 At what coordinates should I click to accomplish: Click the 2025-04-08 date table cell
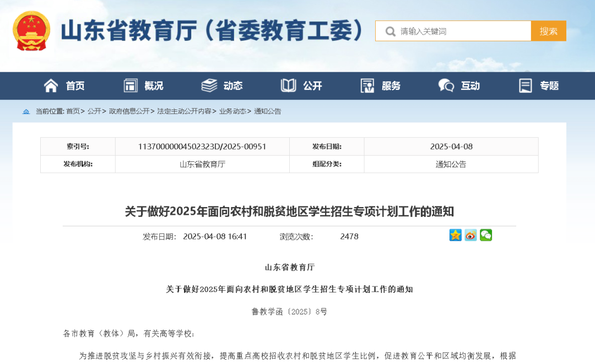point(451,146)
